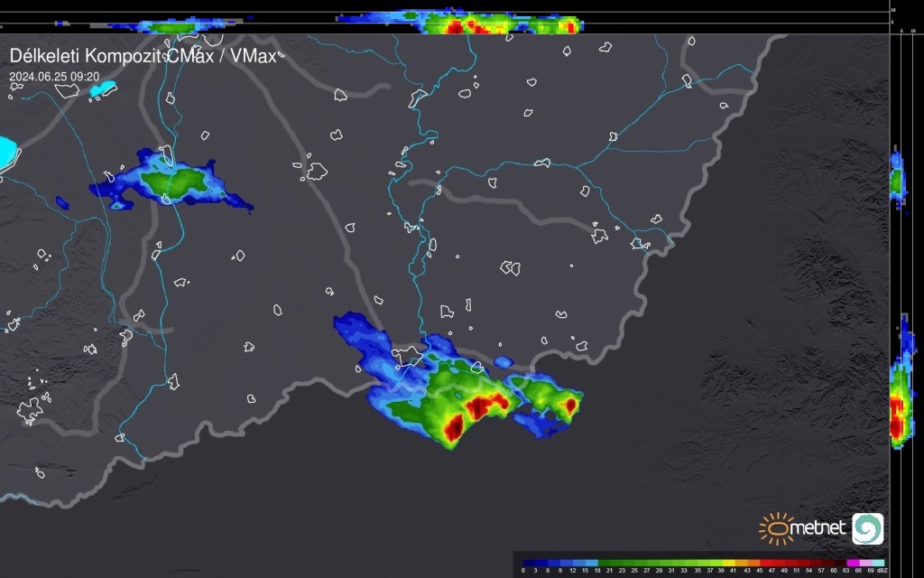Click the dark blue 0 dBZ legend swatch
The height and width of the screenshot is (578, 924).
(x=528, y=562)
